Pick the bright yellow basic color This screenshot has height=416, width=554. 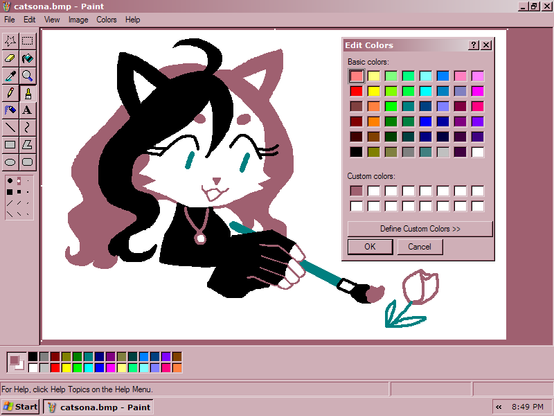click(x=373, y=91)
